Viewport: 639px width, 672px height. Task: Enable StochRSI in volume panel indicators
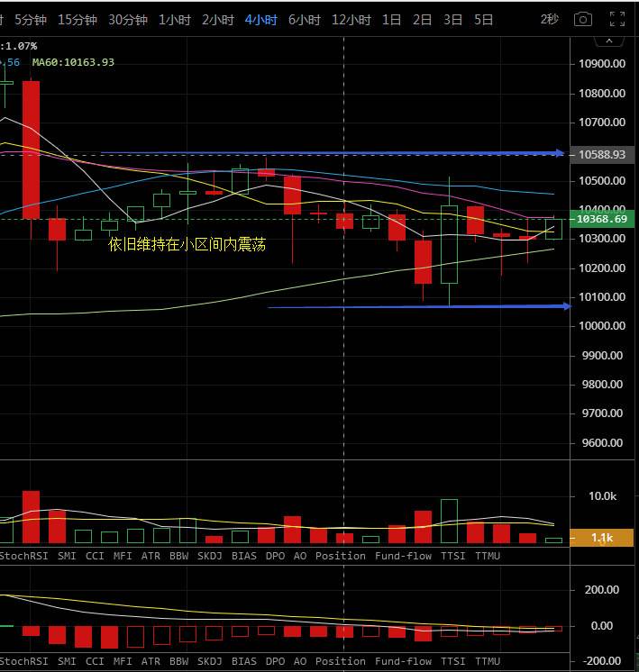point(24,556)
